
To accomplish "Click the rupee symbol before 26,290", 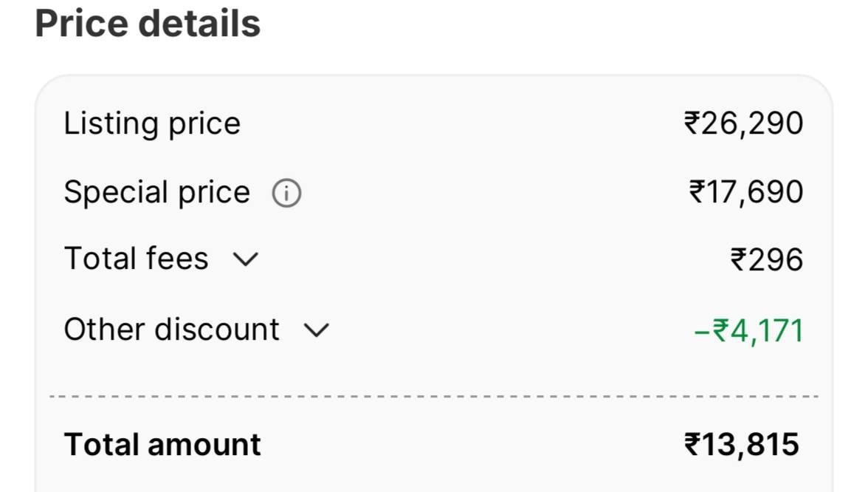I will pyautogui.click(x=692, y=123).
